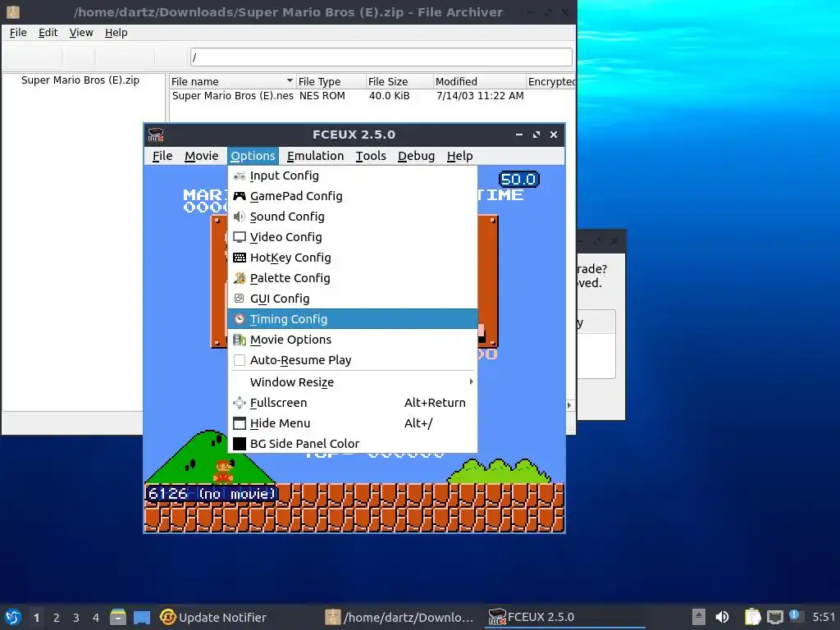
Task: Click the File Type column header
Action: tap(331, 81)
